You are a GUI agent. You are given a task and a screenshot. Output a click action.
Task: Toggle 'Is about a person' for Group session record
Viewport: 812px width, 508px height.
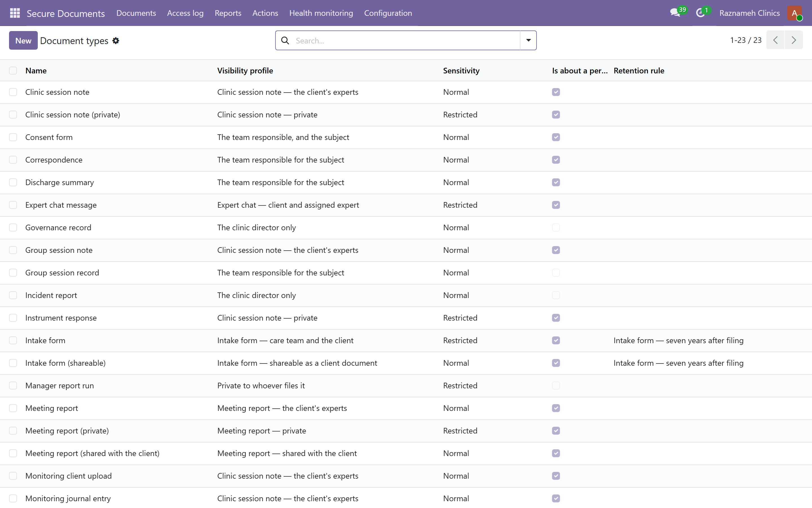[556, 273]
